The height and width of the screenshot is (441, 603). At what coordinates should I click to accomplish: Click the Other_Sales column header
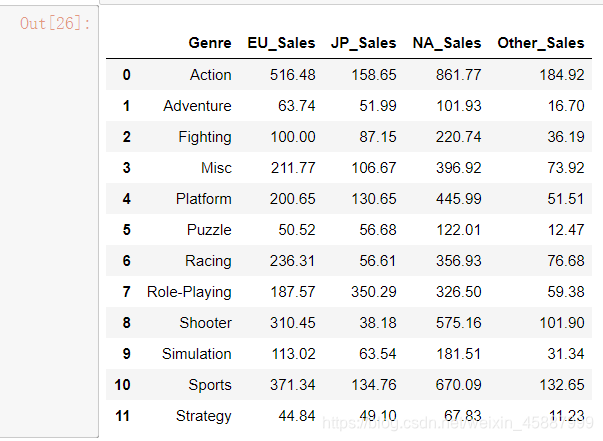pyautogui.click(x=540, y=43)
